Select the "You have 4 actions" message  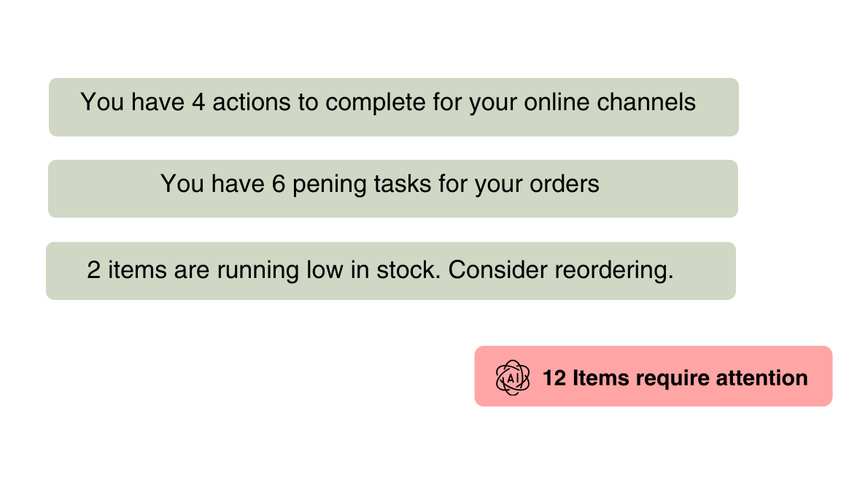click(388, 102)
